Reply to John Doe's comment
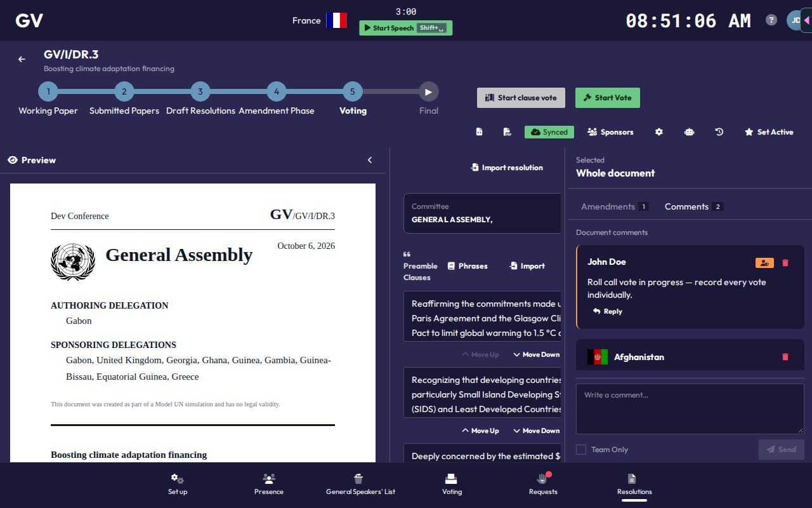Viewport: 812px width, 508px height. pos(607,311)
